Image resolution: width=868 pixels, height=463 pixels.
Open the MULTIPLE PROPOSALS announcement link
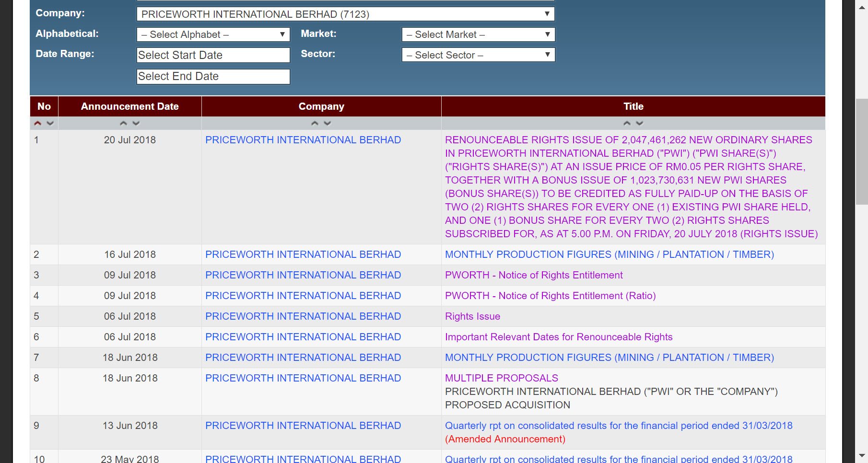tap(501, 378)
